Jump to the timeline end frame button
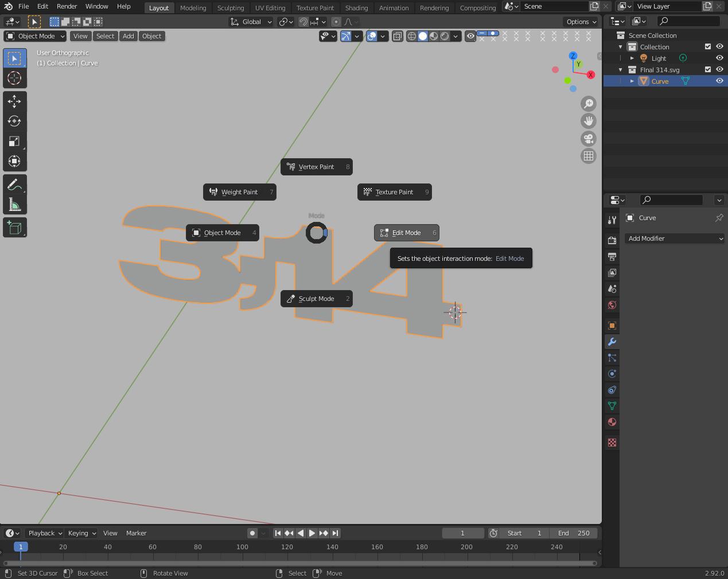 pyautogui.click(x=336, y=533)
